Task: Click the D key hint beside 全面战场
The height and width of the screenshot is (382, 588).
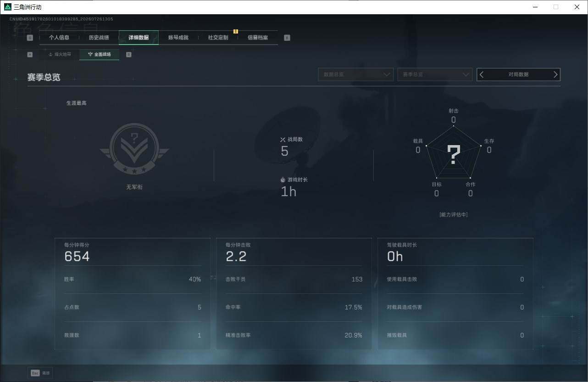Action: click(x=128, y=54)
